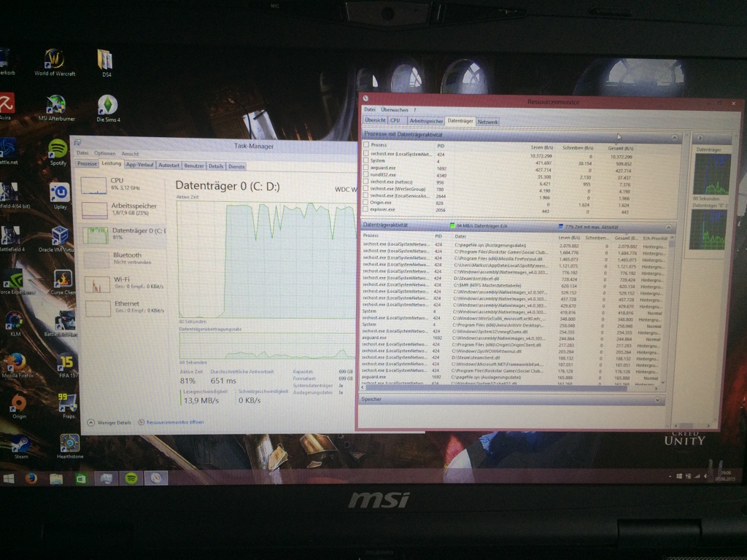
Task: Select the Task-Manager taskbar button
Action: point(106,478)
